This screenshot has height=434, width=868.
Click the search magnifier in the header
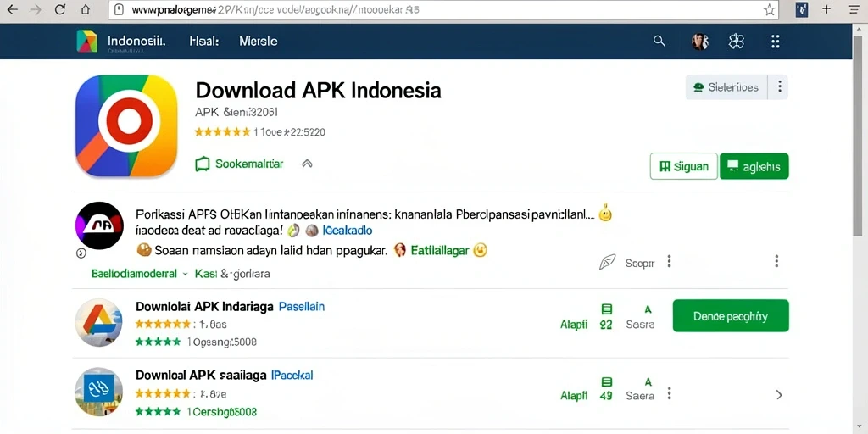coord(659,41)
